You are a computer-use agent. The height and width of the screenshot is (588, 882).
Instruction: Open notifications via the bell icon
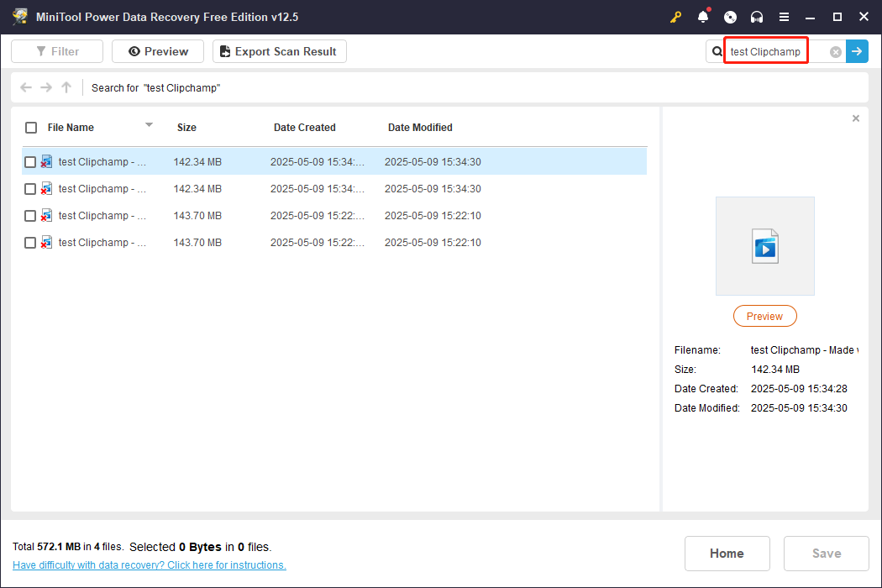coord(703,17)
